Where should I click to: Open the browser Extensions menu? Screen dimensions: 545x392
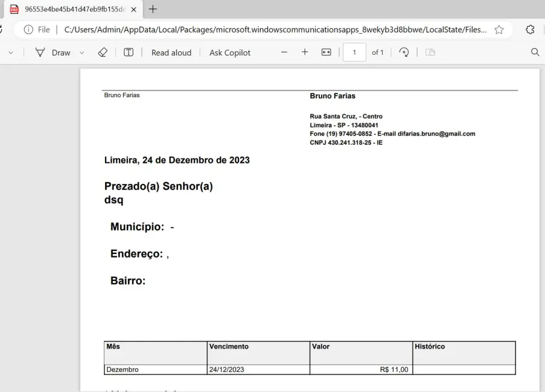530,30
